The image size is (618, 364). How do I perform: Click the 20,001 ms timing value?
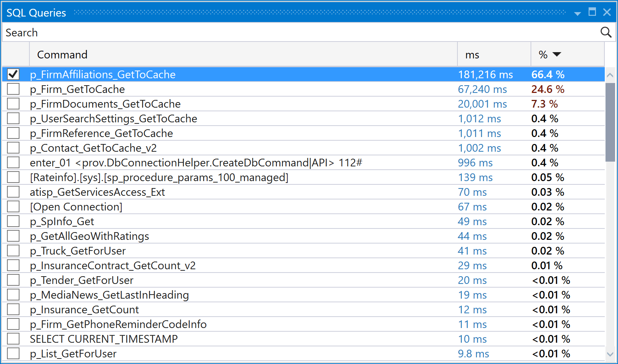point(482,104)
